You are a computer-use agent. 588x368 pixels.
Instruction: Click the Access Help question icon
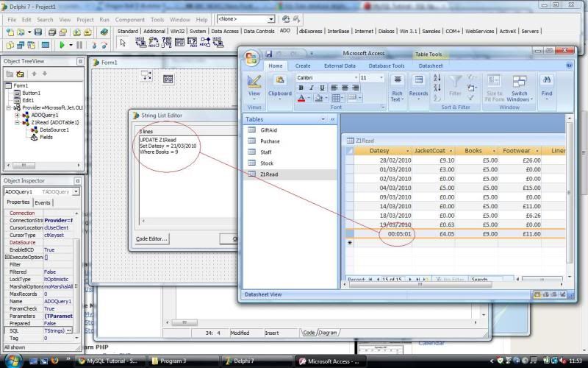569,66
